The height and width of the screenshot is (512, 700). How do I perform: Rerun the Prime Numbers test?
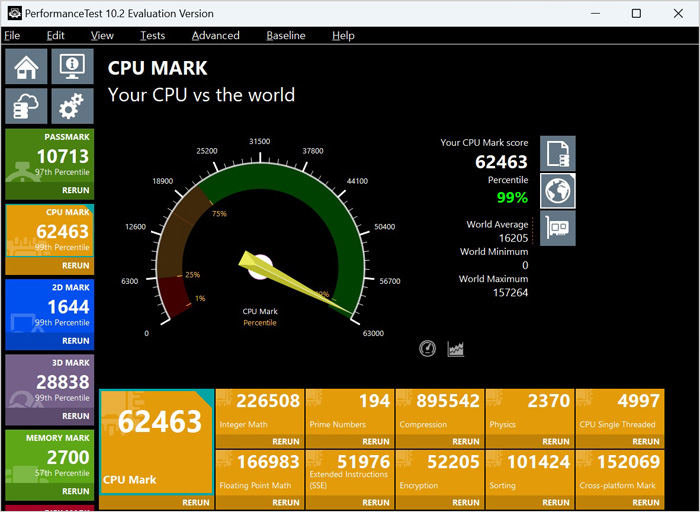(376, 441)
